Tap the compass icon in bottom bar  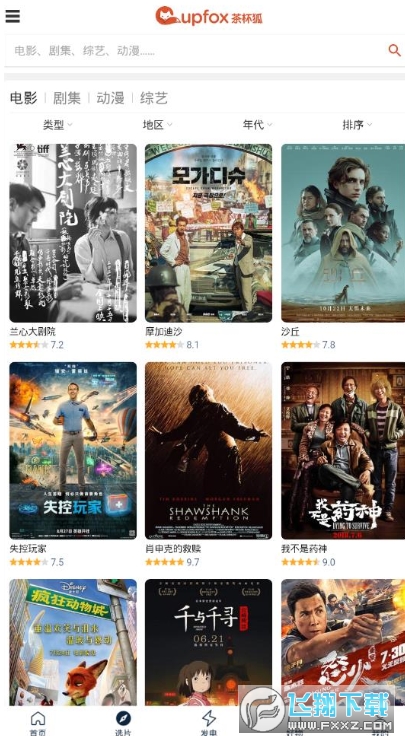coord(123,719)
